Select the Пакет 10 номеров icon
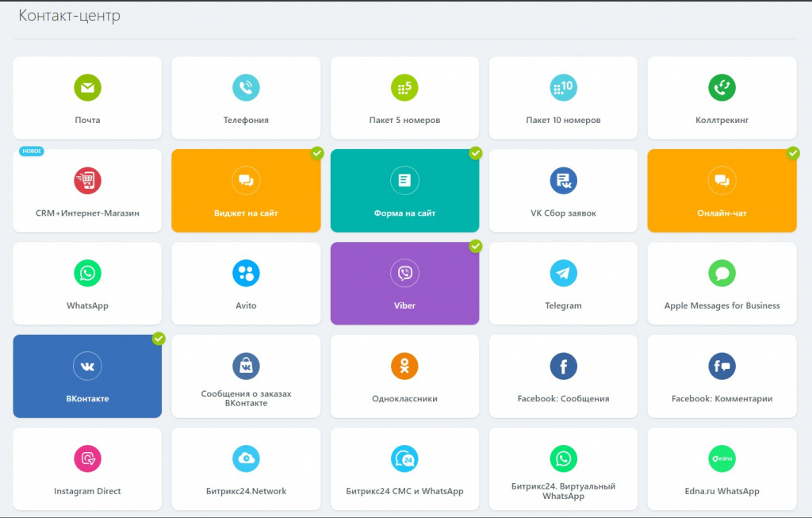Image resolution: width=812 pixels, height=518 pixels. (x=564, y=87)
